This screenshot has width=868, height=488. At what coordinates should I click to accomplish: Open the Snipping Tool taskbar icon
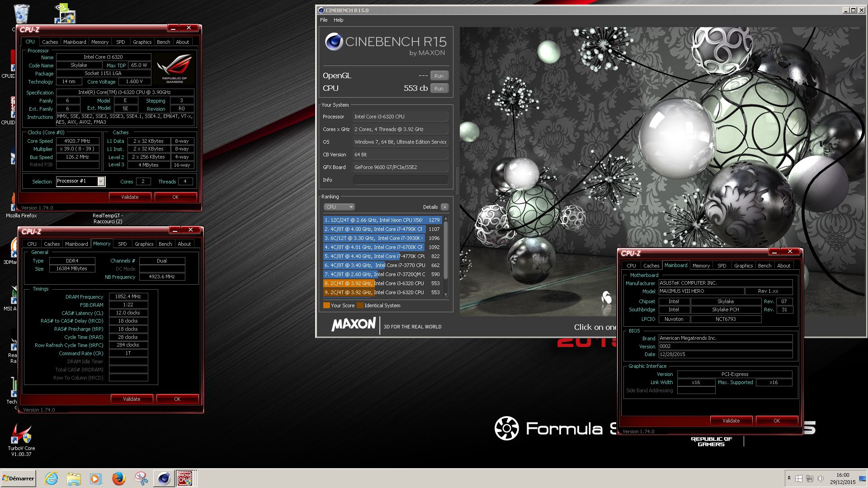[x=141, y=479]
